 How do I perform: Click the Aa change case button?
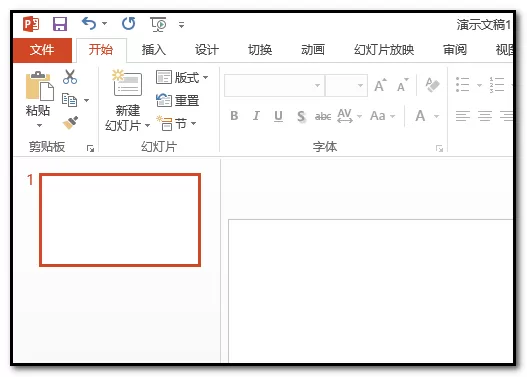click(x=377, y=116)
